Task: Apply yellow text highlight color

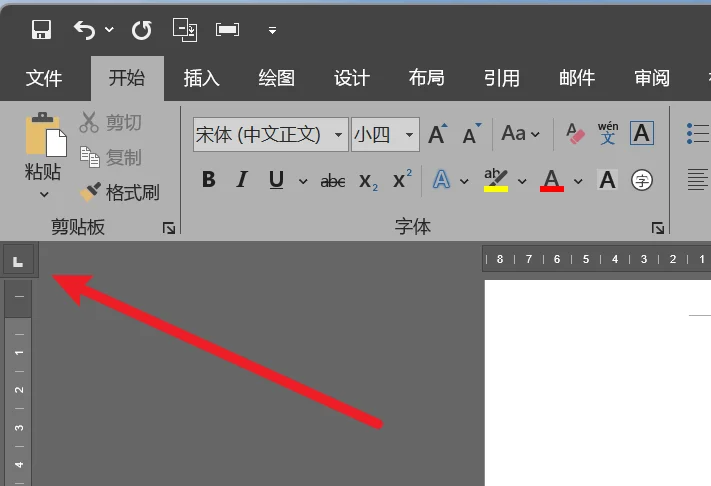Action: (x=496, y=180)
